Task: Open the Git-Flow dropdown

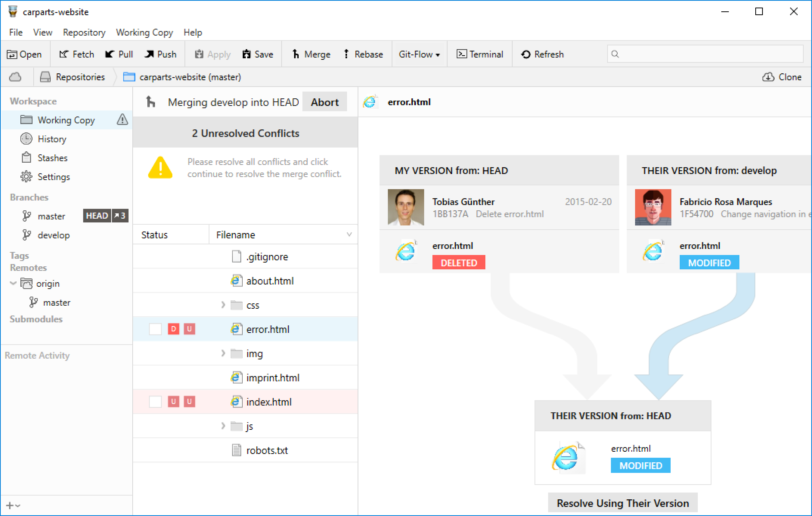Action: 419,54
